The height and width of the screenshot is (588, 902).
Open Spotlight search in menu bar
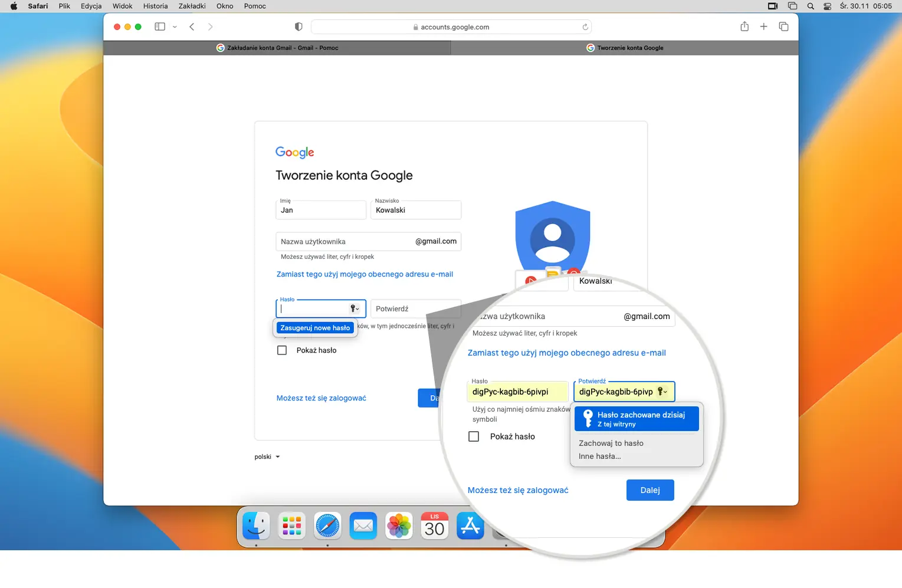(x=811, y=6)
